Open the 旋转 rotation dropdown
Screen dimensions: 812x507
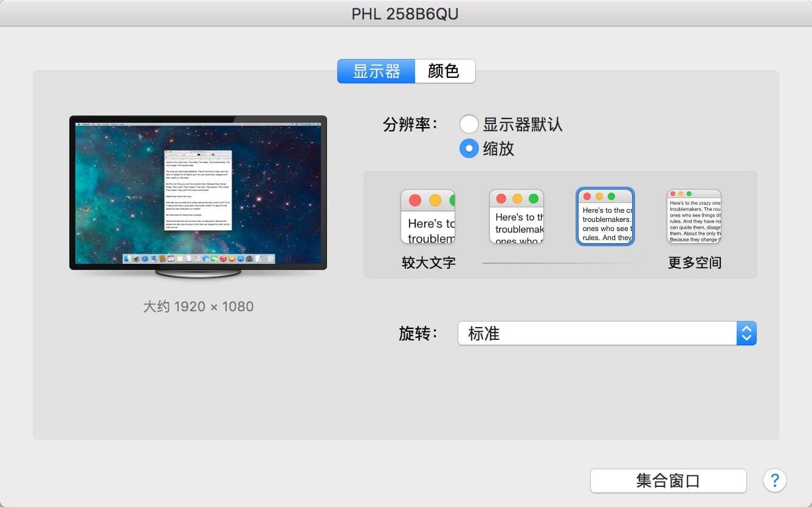pos(607,333)
